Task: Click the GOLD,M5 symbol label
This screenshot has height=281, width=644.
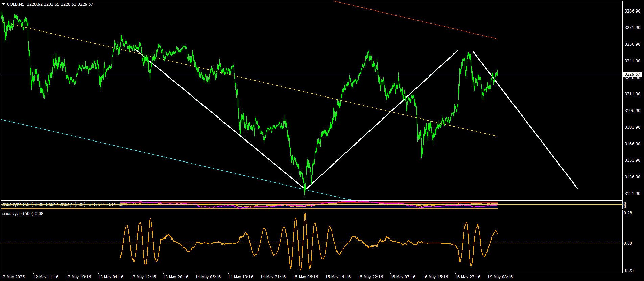Action: point(16,4)
